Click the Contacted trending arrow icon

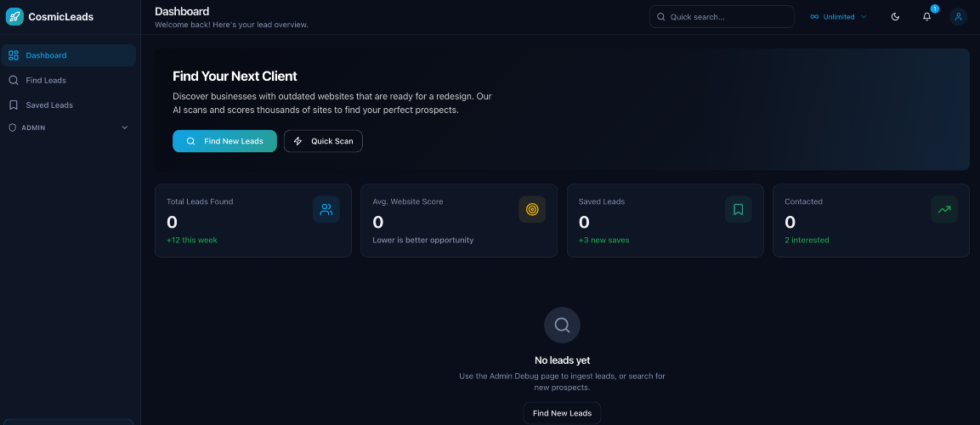(943, 209)
